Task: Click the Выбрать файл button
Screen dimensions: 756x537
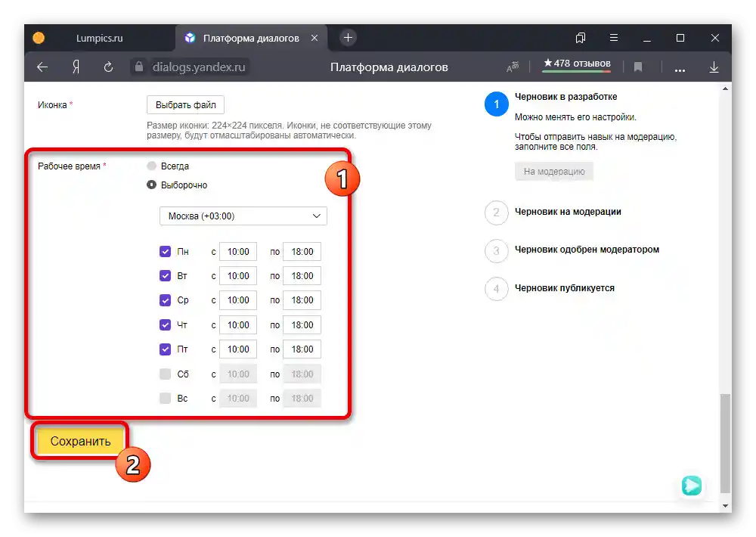Action: pyautogui.click(x=186, y=104)
